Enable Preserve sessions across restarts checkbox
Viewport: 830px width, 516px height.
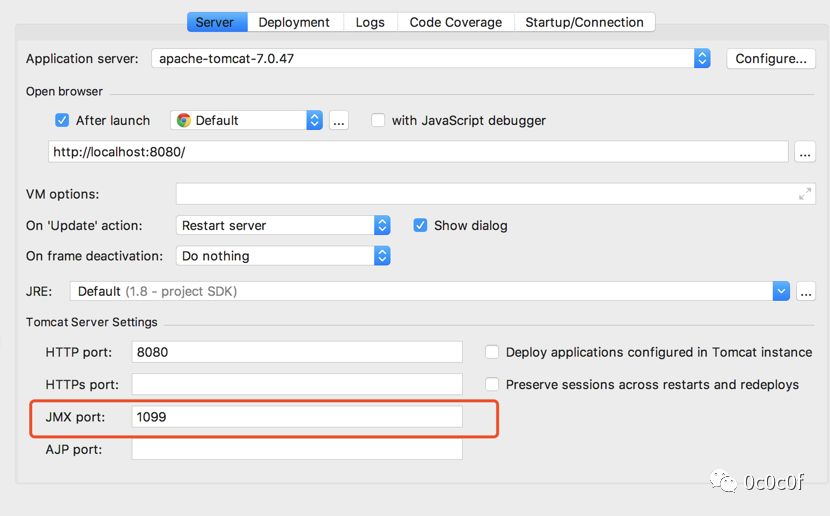(x=492, y=384)
